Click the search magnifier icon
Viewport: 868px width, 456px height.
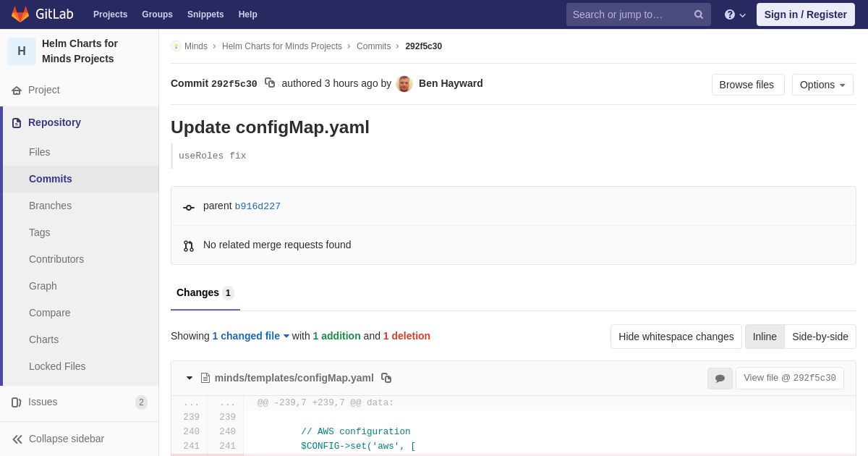pyautogui.click(x=699, y=14)
